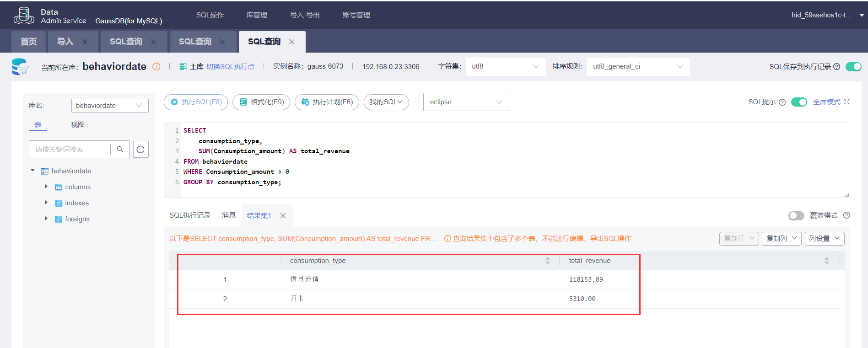Click the columns folder icon
Screen dimensions: 868x348
pyautogui.click(x=59, y=187)
